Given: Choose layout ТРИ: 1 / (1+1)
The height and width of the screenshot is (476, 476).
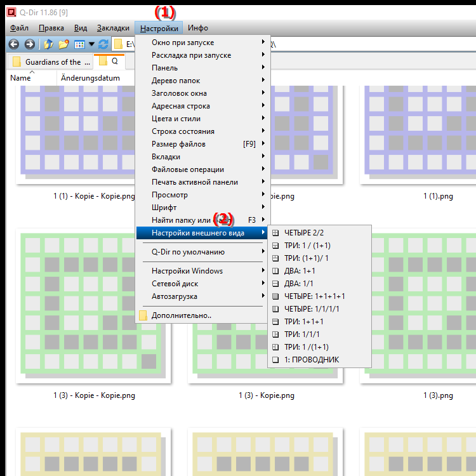Looking at the screenshot, I should point(319,246).
